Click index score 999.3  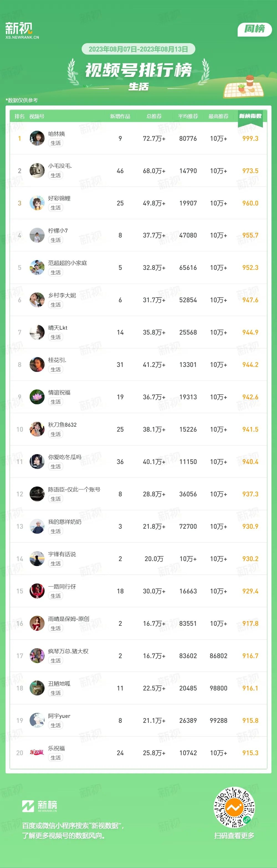pyautogui.click(x=250, y=139)
